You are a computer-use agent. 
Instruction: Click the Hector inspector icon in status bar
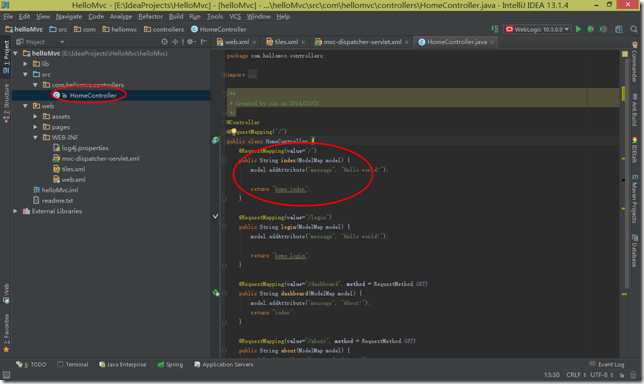pyautogui.click(x=633, y=375)
